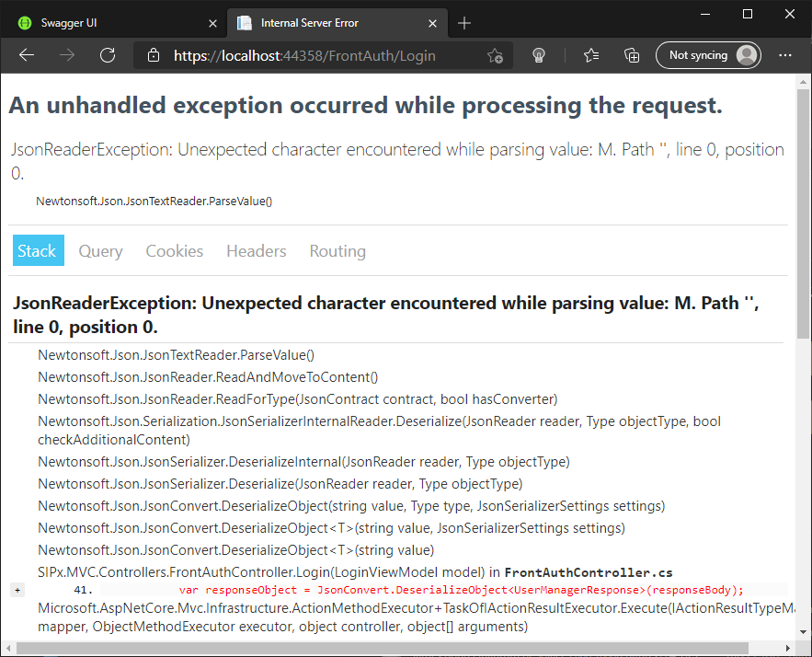812x657 pixels.
Task: Minimize the browser window
Action: [704, 14]
